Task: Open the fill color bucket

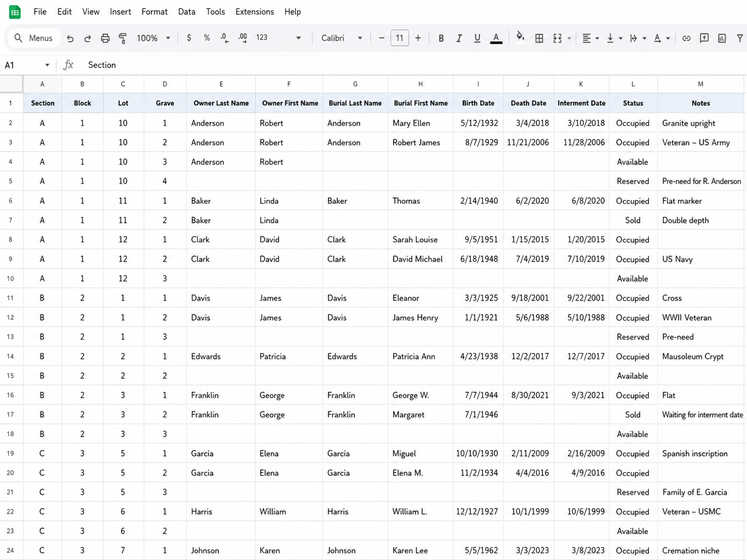Action: tap(521, 37)
